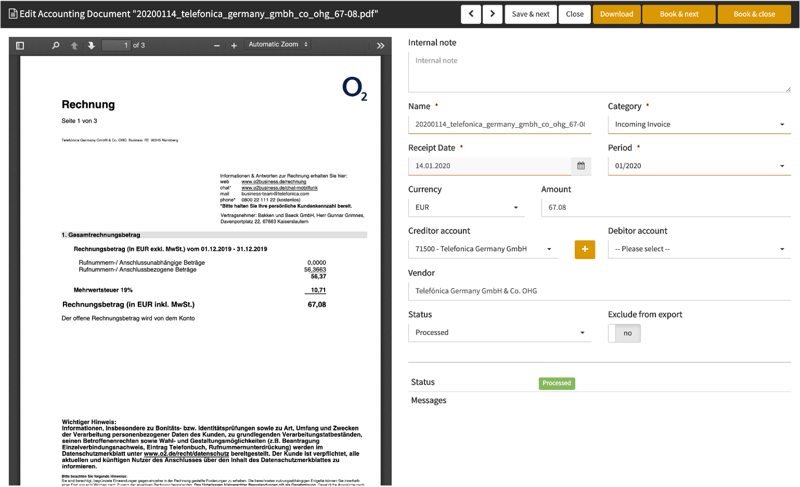This screenshot has width=800, height=487.
Task: Add new creditor account plus button
Action: pos(585,249)
